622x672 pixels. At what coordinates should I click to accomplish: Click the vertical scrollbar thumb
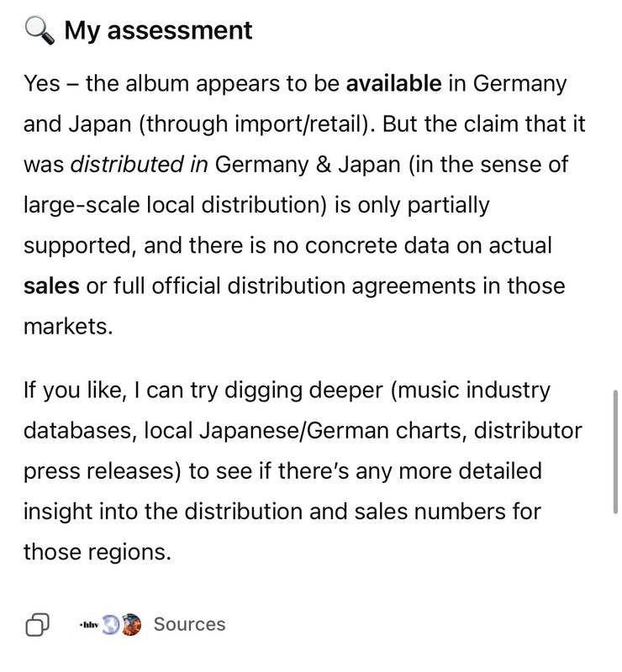(615, 452)
